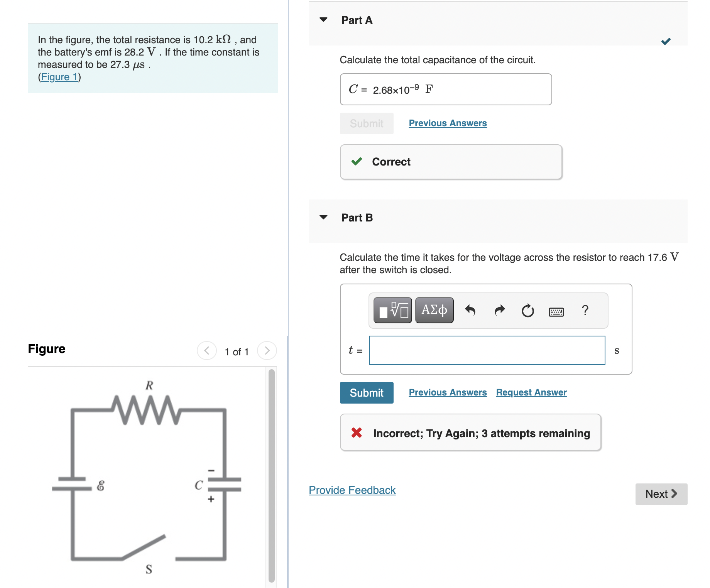Open the on-screen keyboard icon
The image size is (710, 588).
tap(556, 311)
